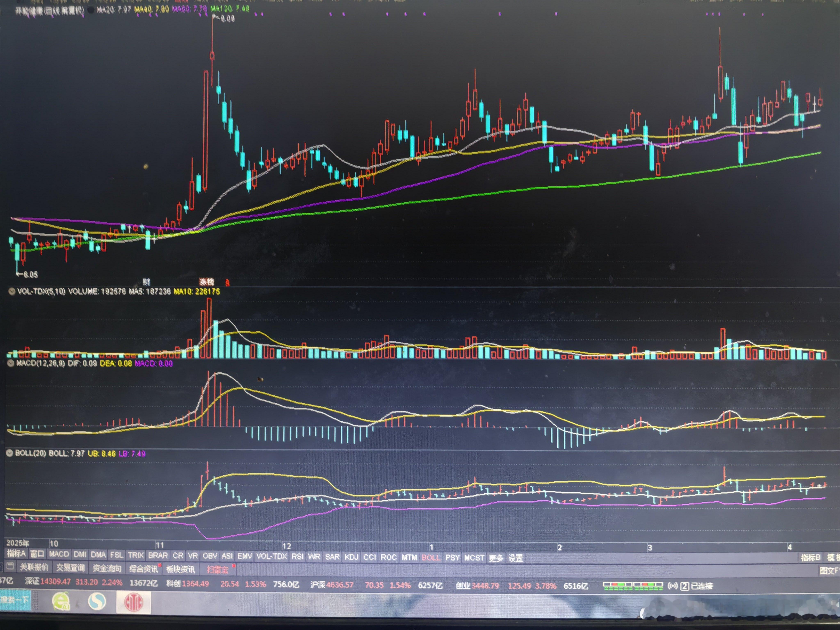Click the 扫雷宝 link
The image size is (840, 630).
point(218,569)
